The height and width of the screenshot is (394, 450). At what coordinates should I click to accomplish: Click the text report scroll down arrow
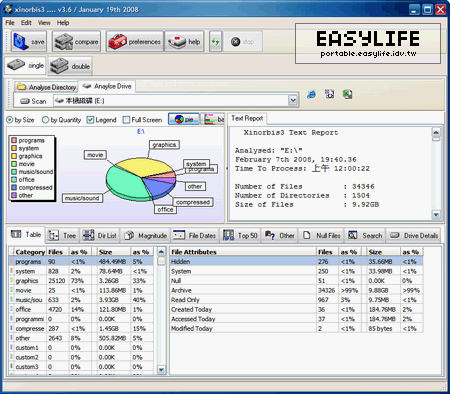tap(436, 215)
